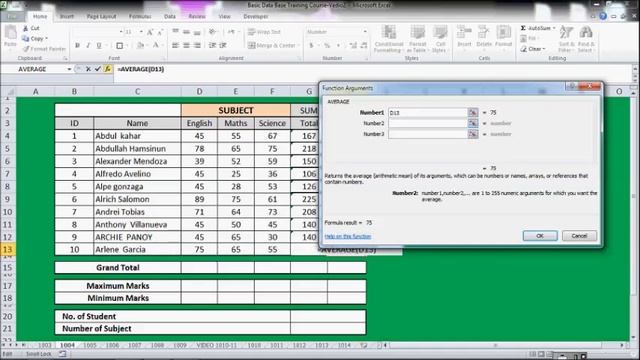
Task: Toggle Underline formatting
Action: click(98, 45)
